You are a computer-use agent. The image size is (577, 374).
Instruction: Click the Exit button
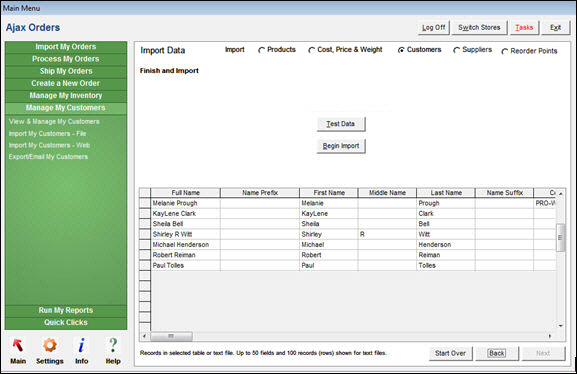click(555, 28)
